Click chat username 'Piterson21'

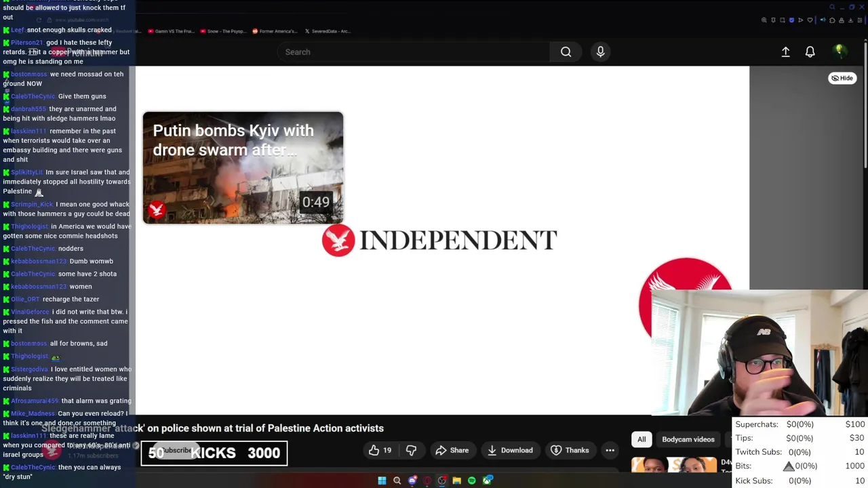26,43
